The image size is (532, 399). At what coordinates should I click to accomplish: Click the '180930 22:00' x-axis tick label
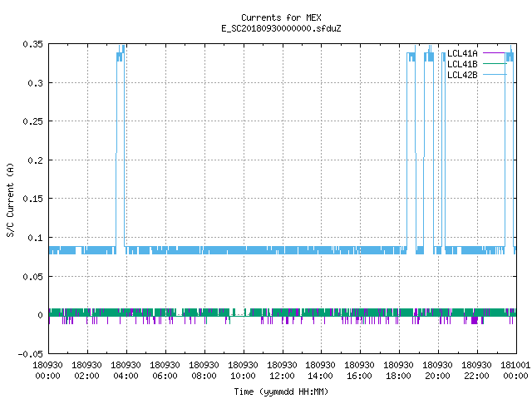click(476, 370)
